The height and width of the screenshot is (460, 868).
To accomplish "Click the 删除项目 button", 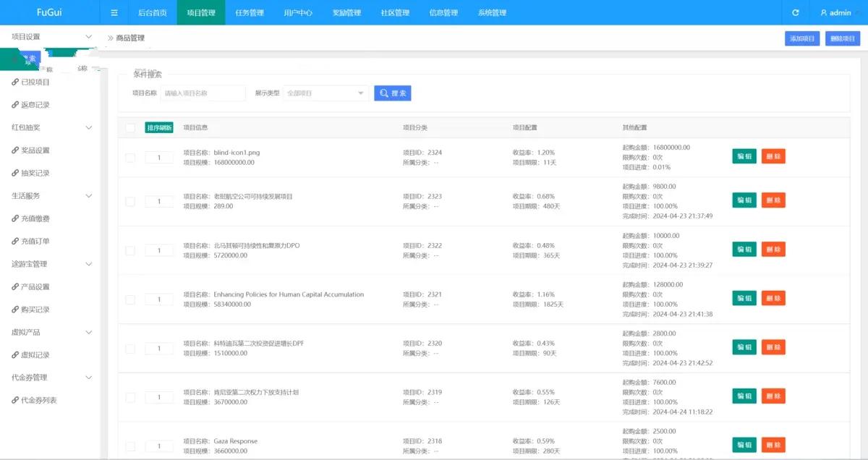I will (843, 38).
